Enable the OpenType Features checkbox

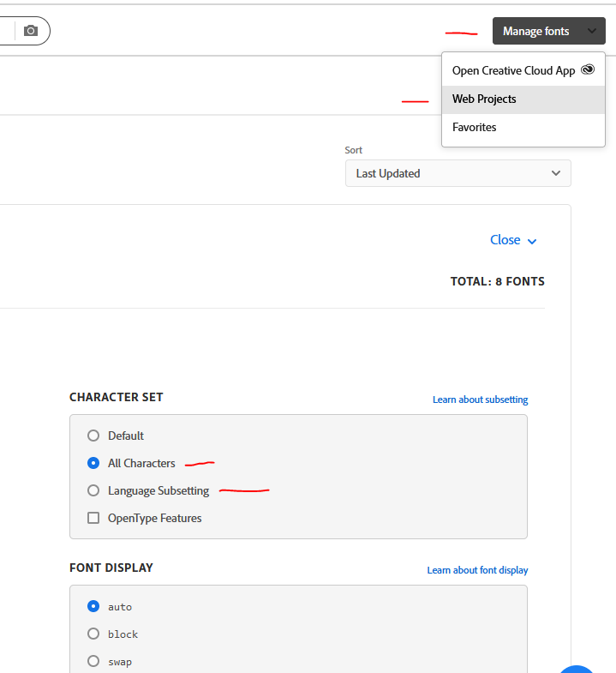(93, 518)
